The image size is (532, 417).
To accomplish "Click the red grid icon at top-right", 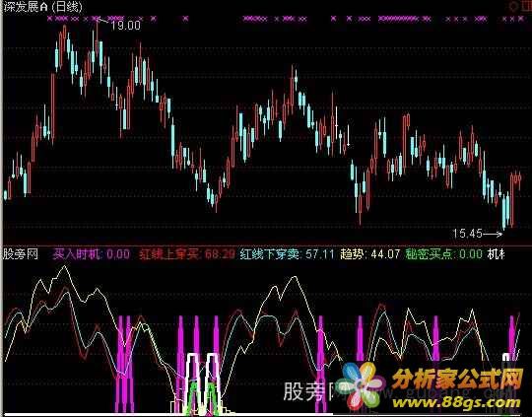I will pyautogui.click(x=525, y=7).
